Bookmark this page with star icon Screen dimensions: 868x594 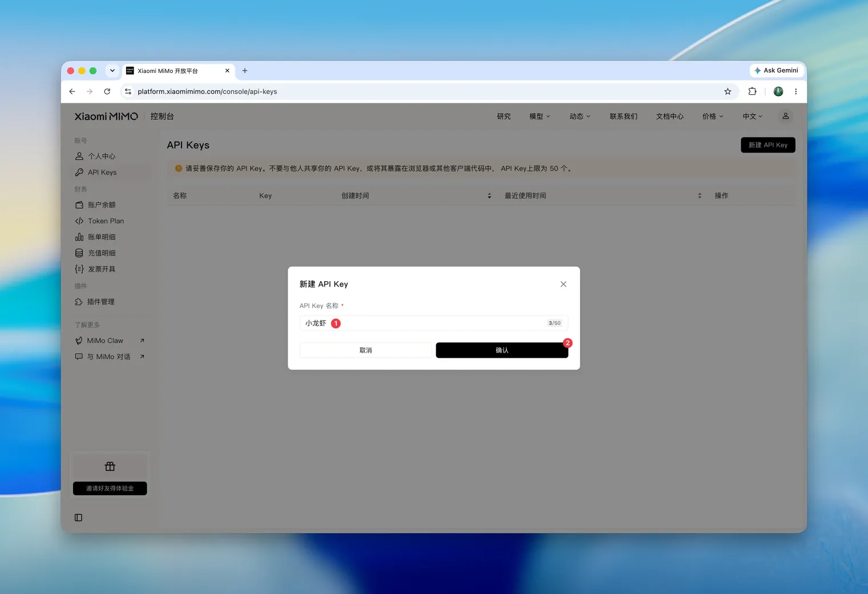[x=728, y=91]
